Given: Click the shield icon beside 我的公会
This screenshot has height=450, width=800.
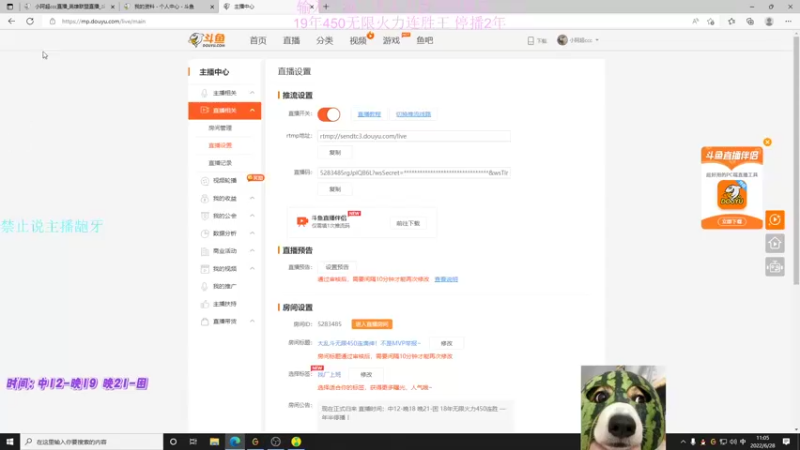Looking at the screenshot, I should (205, 216).
